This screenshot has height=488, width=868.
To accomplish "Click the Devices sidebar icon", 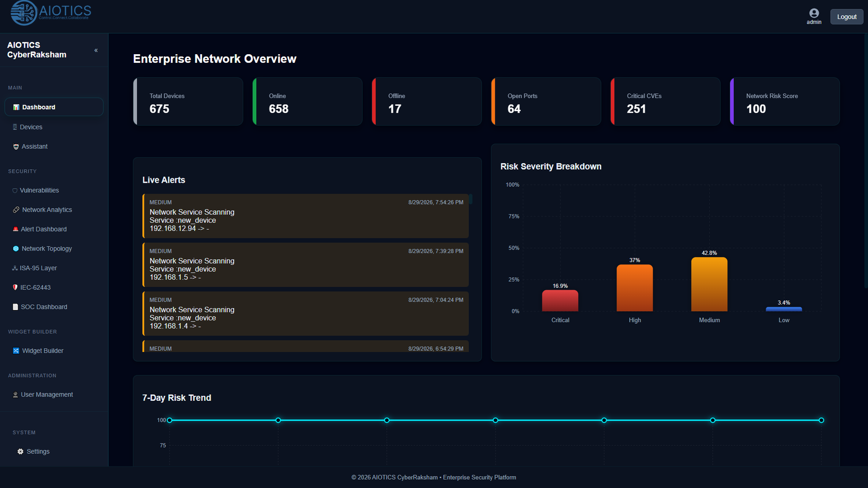I will (15, 127).
